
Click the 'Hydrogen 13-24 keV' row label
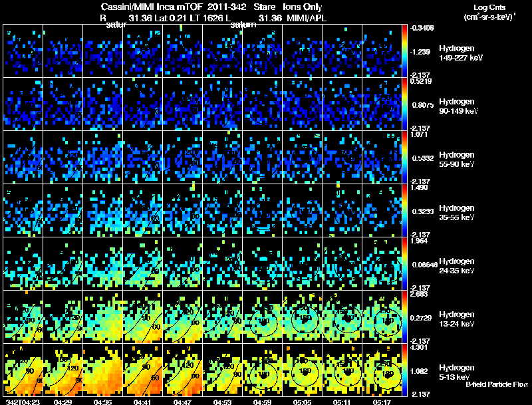(x=457, y=319)
